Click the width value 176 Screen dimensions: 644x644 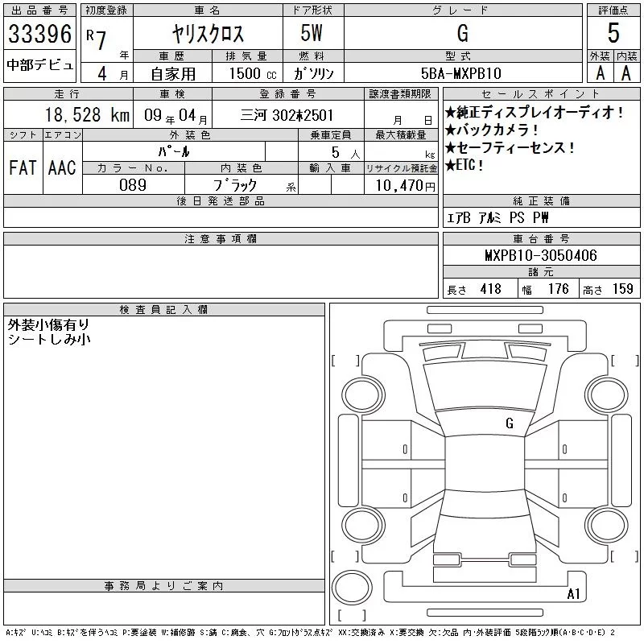click(x=559, y=289)
